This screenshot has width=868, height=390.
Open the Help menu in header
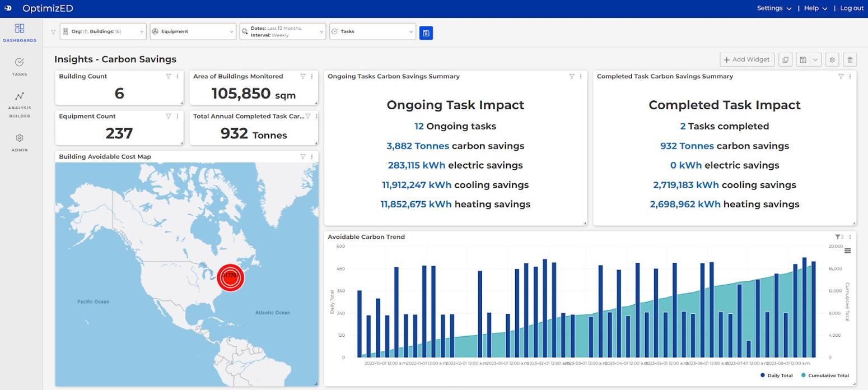pyautogui.click(x=815, y=8)
